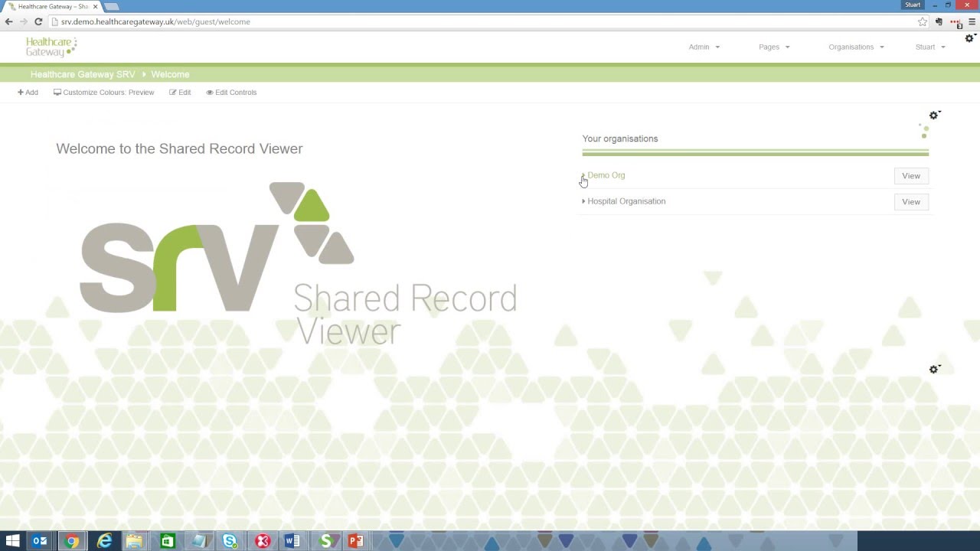Click the 'Your organisations' heading text
This screenshot has height=551, width=980.
tap(620, 139)
